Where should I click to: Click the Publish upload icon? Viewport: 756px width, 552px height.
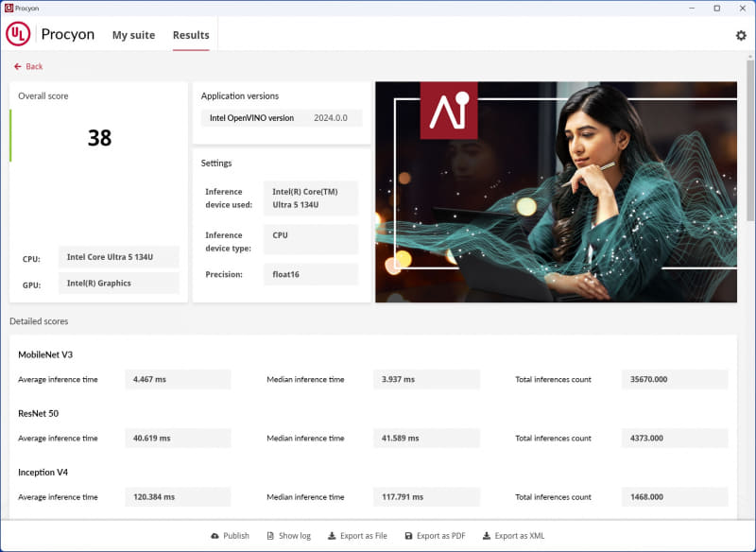213,535
